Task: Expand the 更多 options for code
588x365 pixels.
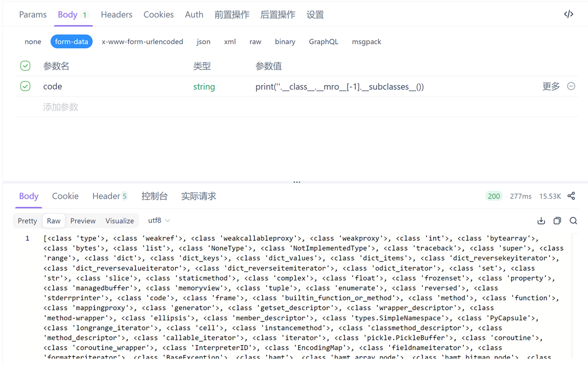Action: coord(551,87)
